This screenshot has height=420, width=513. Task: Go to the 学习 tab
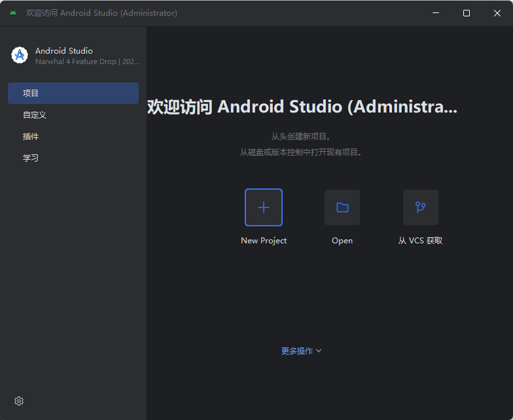click(x=31, y=158)
